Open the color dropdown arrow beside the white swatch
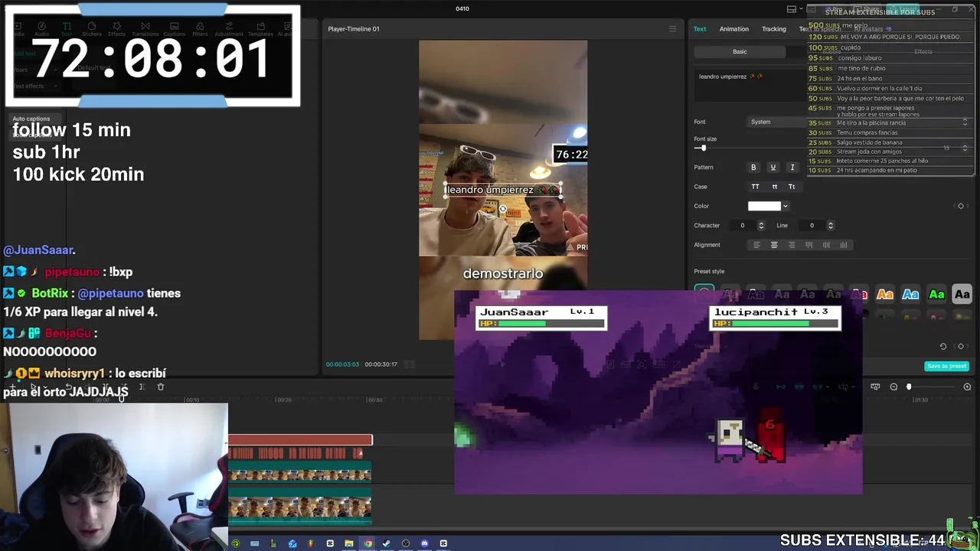 pos(785,206)
